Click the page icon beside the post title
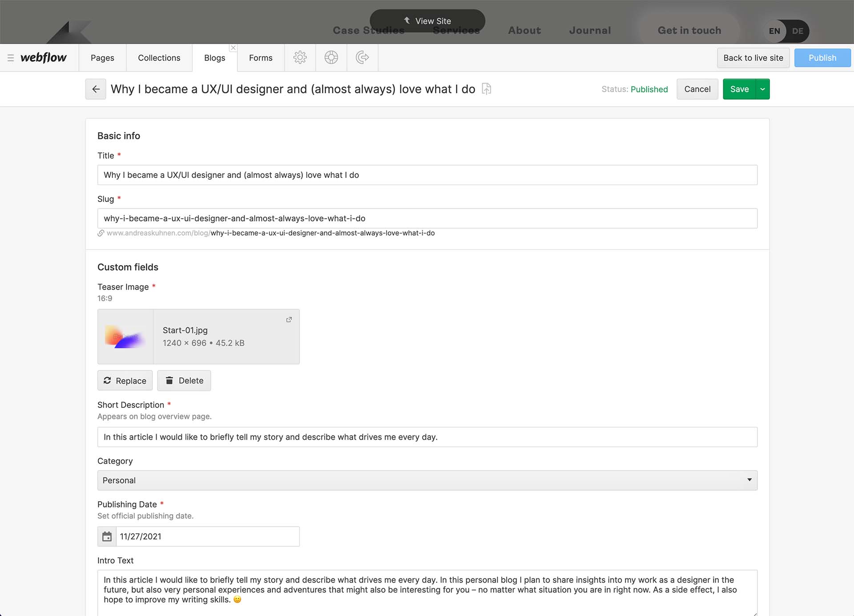Viewport: 854px width, 616px height. tap(487, 89)
